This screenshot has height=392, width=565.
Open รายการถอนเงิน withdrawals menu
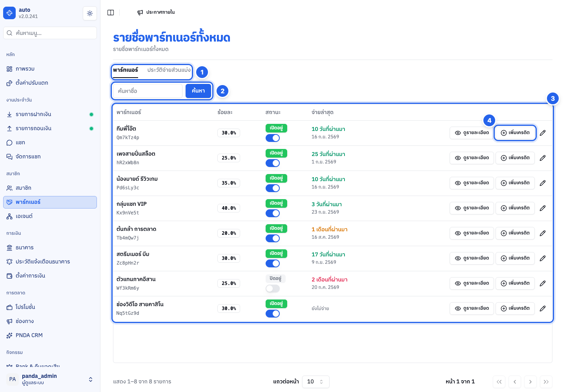(50, 129)
